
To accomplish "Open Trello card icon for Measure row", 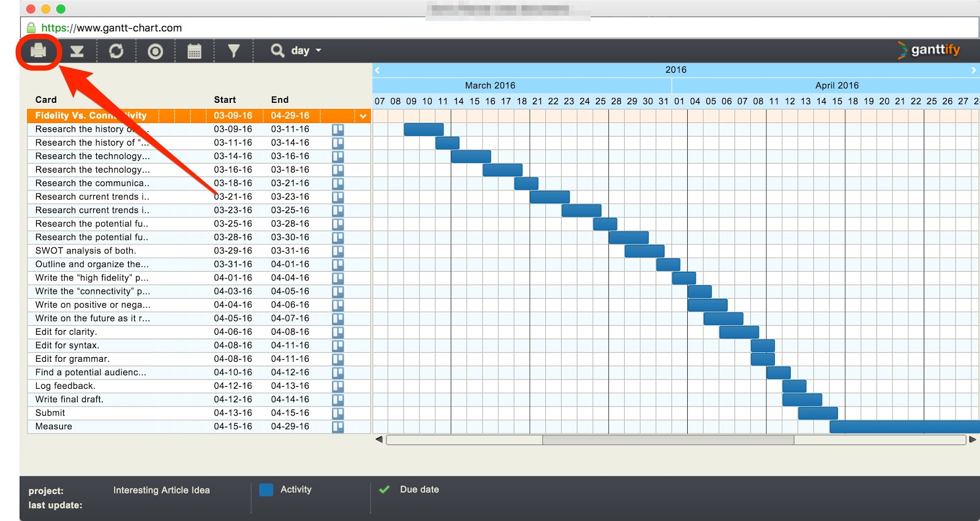I will (x=337, y=427).
